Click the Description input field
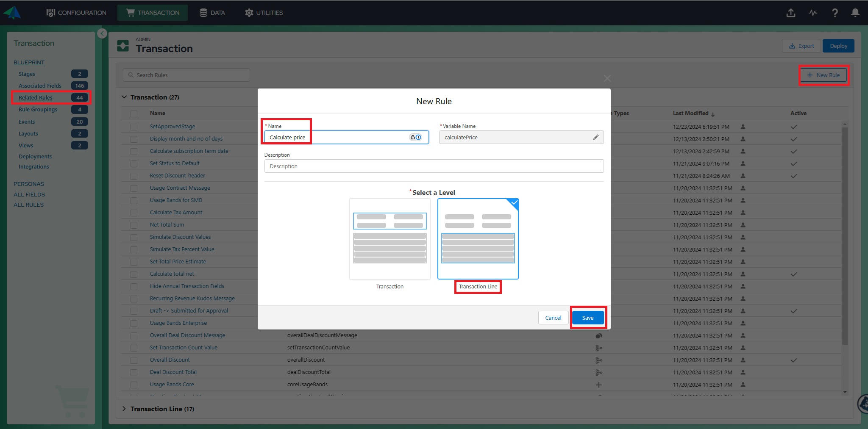Viewport: 868px width, 429px height. [434, 166]
